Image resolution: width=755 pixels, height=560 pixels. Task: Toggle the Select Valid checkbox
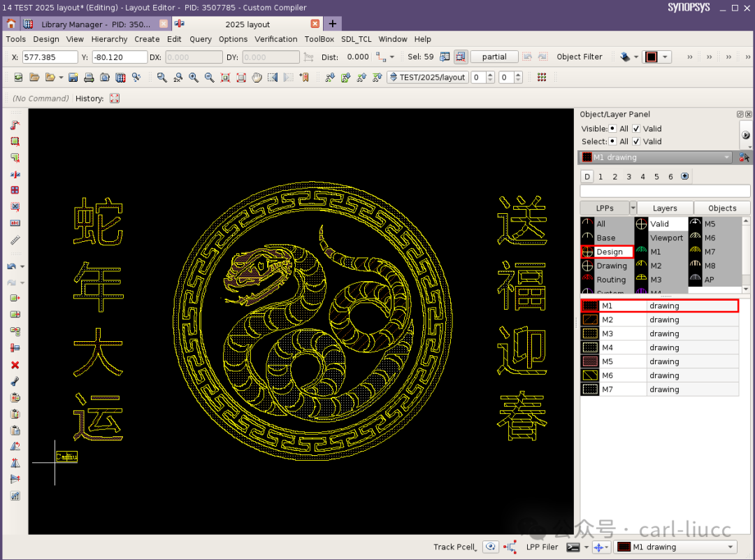pyautogui.click(x=636, y=141)
